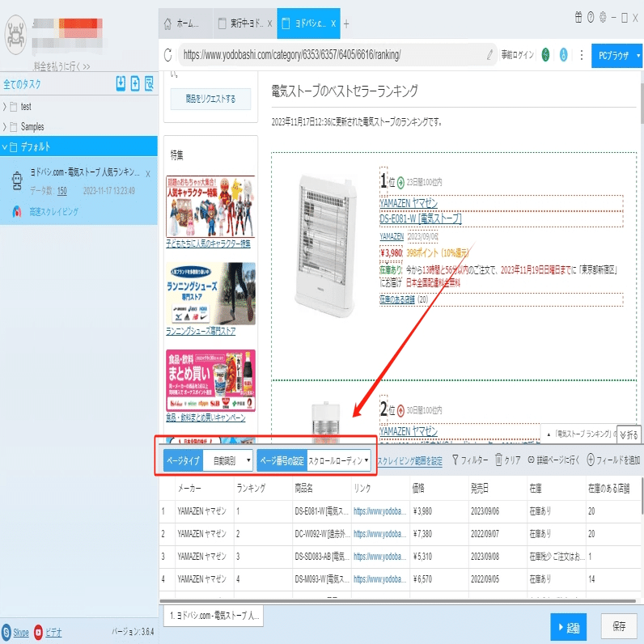
Task: Switch to the 実行中-ヨド tab
Action: (245, 23)
